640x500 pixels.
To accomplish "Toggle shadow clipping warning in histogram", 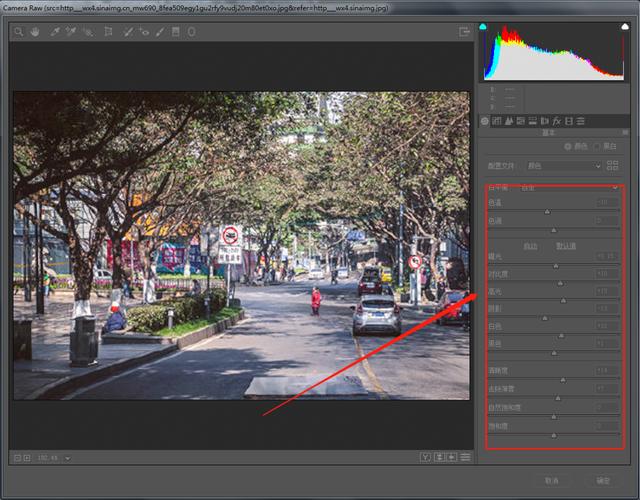I will coord(484,27).
